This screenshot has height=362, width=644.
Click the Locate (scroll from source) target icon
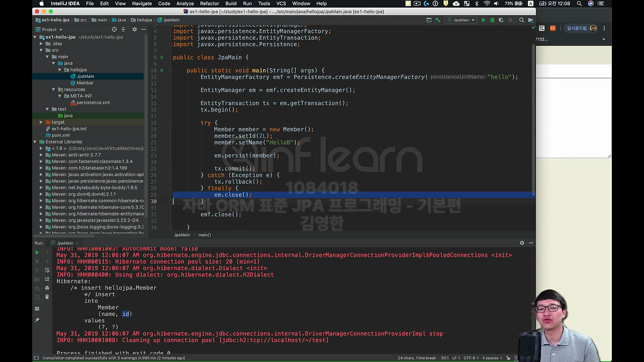(114, 29)
